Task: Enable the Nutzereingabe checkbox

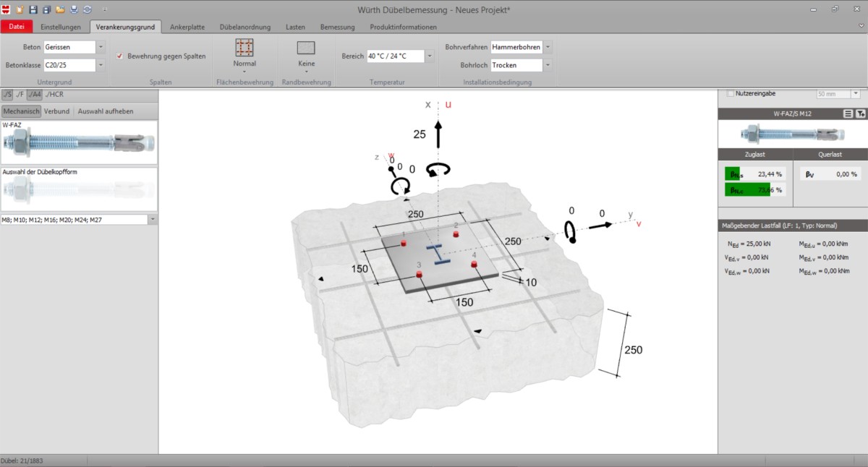Action: point(730,93)
